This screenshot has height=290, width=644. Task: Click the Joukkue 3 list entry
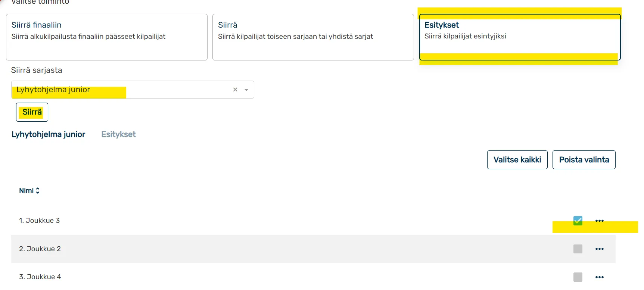coord(40,221)
